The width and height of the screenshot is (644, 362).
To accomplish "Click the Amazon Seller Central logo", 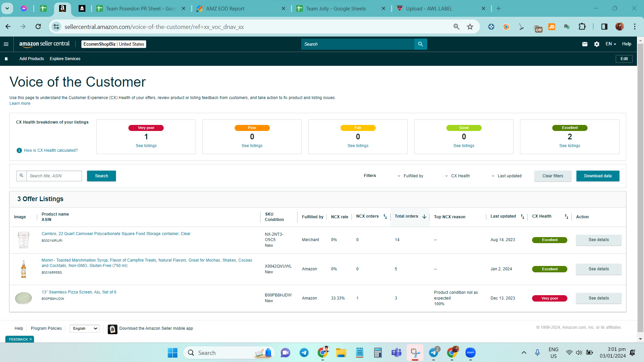I will [44, 44].
